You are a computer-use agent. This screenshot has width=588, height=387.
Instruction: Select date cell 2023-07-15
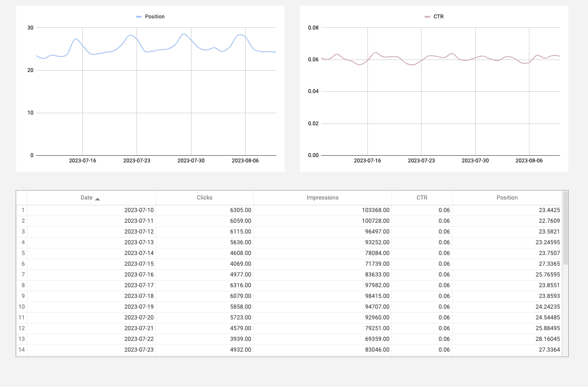[x=139, y=264]
